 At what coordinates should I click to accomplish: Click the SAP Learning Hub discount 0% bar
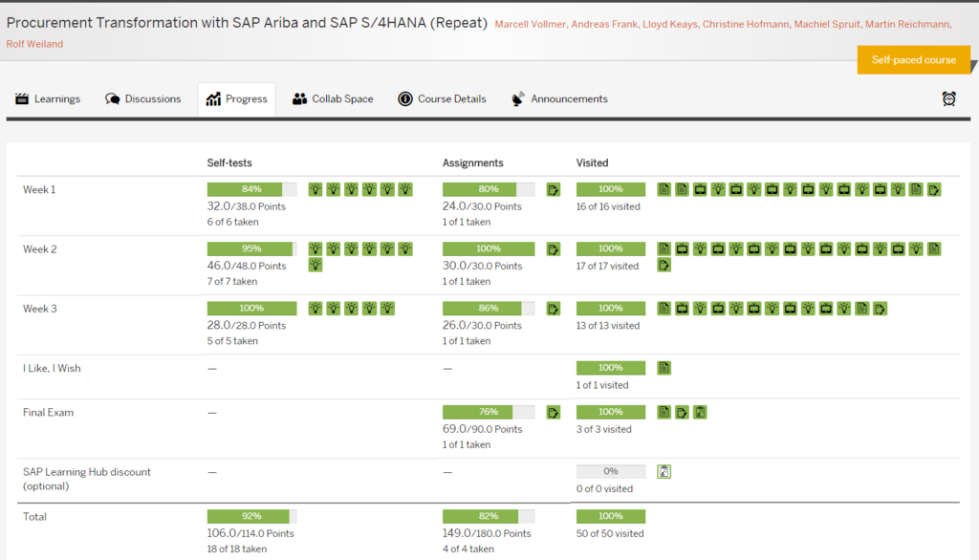(x=611, y=471)
